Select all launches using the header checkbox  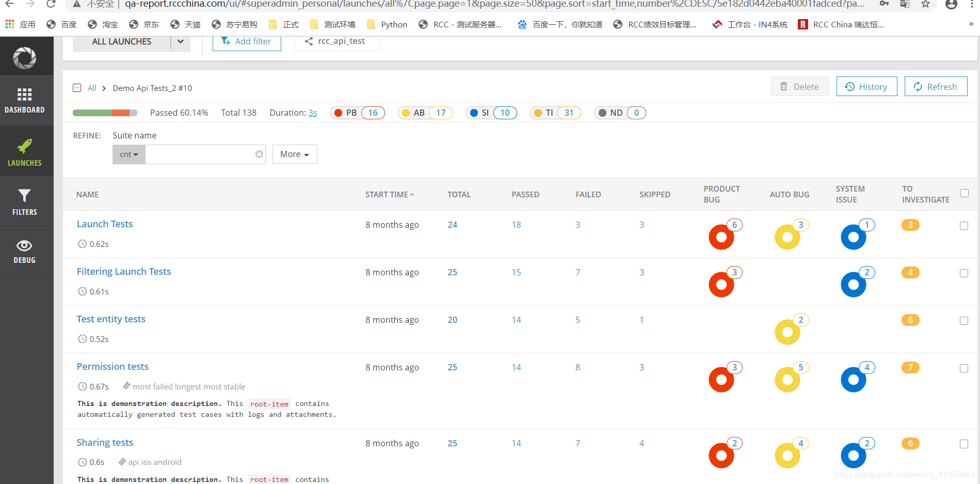pos(964,193)
